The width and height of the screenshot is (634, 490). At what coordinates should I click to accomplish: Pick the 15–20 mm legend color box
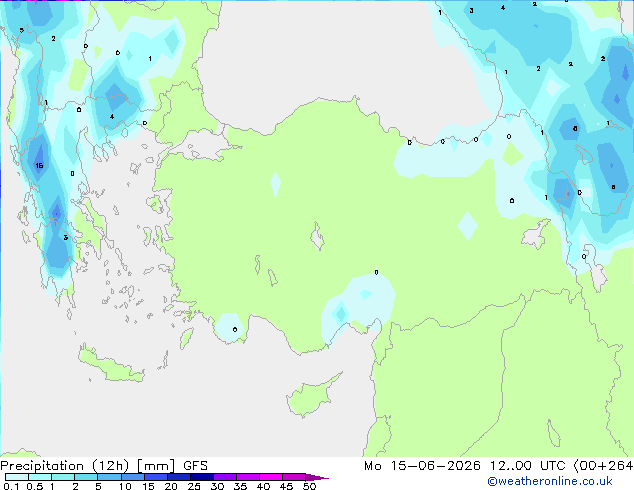pyautogui.click(x=156, y=477)
